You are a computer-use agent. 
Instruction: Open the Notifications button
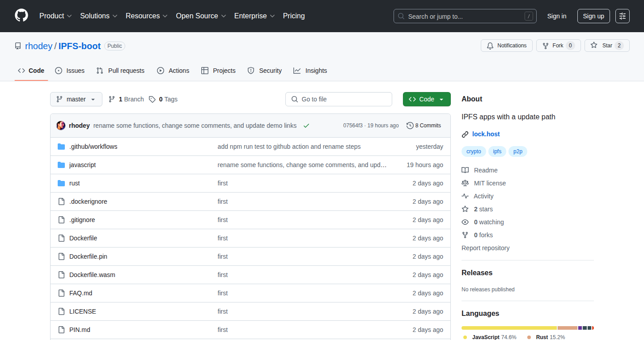pyautogui.click(x=507, y=46)
